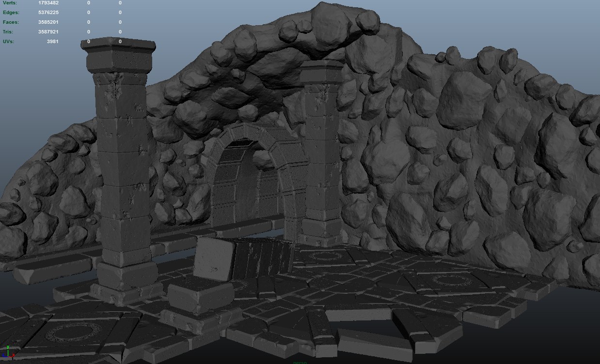Click the Faces label in HUD

(11, 22)
